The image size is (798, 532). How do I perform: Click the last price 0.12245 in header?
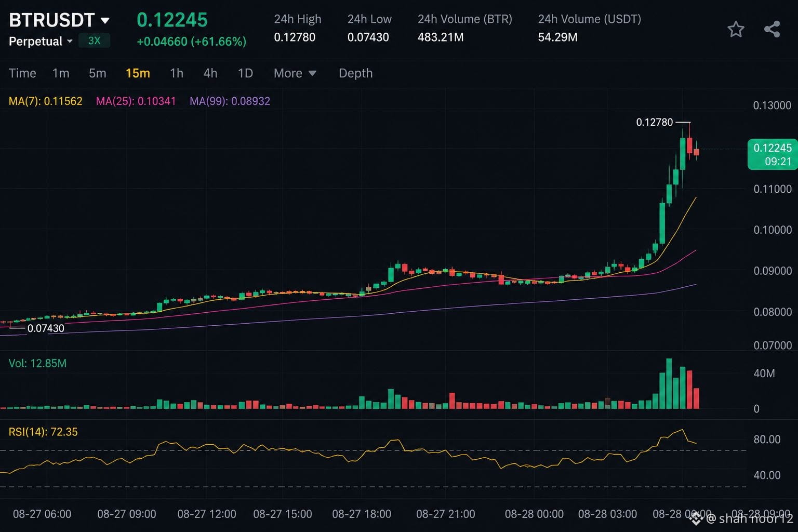click(172, 20)
